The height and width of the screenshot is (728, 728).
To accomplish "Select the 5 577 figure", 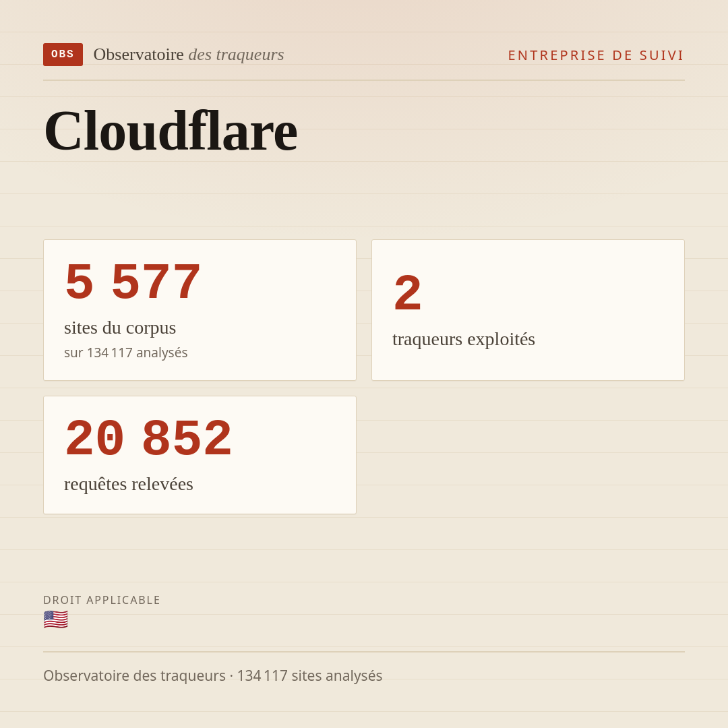I will coord(133,282).
